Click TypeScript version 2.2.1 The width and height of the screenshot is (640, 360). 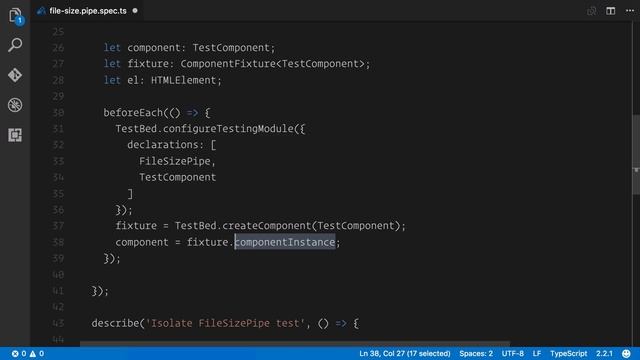pos(604,353)
